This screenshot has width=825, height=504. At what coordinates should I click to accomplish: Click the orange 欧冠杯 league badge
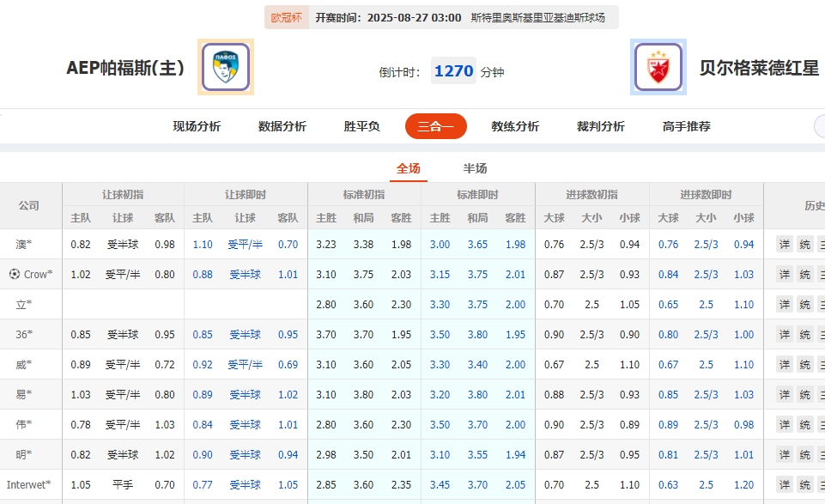(x=287, y=16)
